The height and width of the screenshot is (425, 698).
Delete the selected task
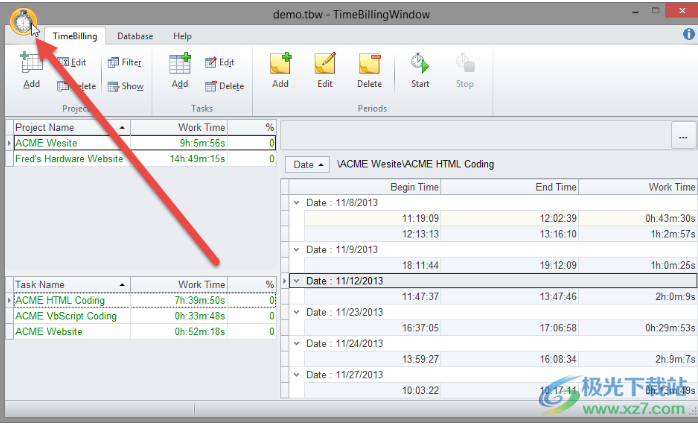pyautogui.click(x=224, y=86)
